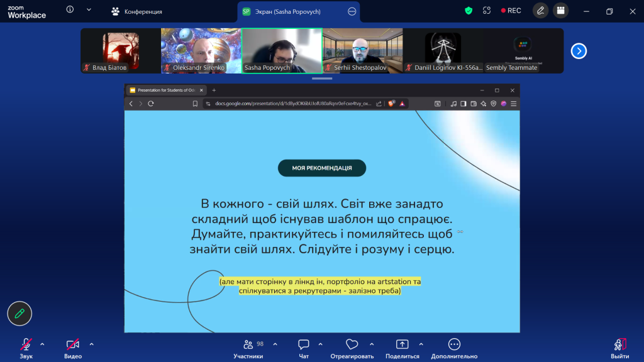
Task: Show next participants with right arrow button
Action: click(579, 51)
